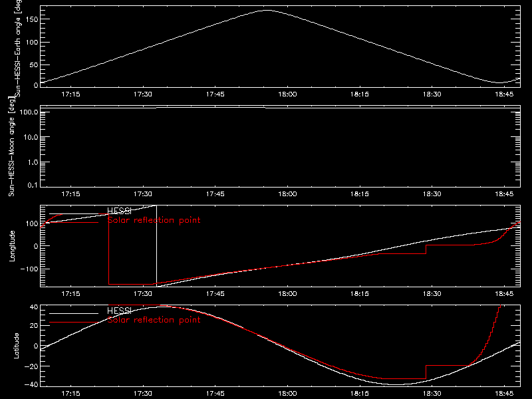The height and width of the screenshot is (399, 532).
Task: Click the '17:30' time label under the Latitude plot
Action: 143,393
